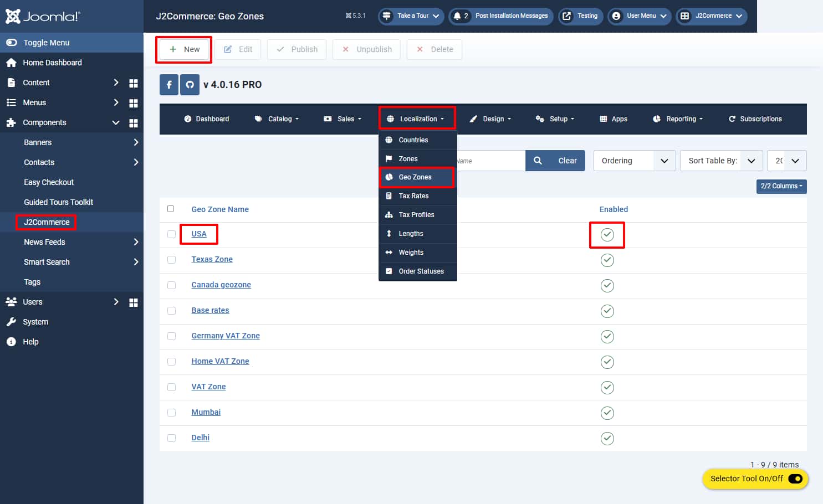
Task: Check the Mumbai row checkbox
Action: (171, 413)
